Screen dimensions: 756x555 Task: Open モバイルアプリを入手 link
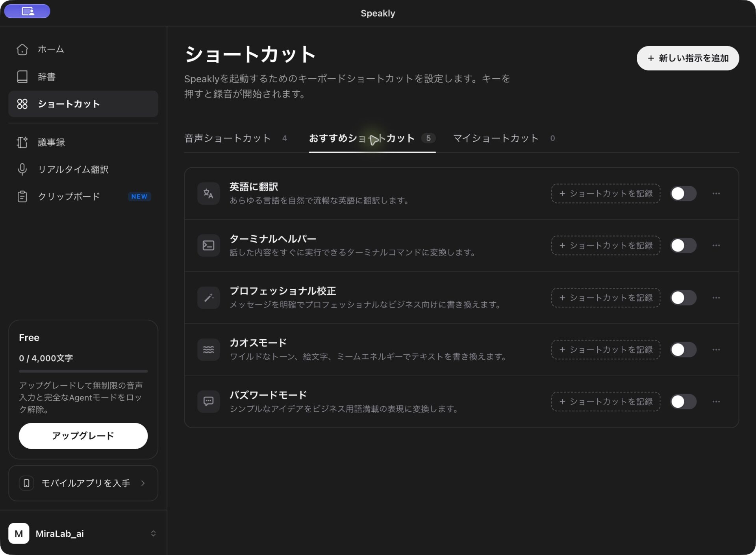pos(83,483)
